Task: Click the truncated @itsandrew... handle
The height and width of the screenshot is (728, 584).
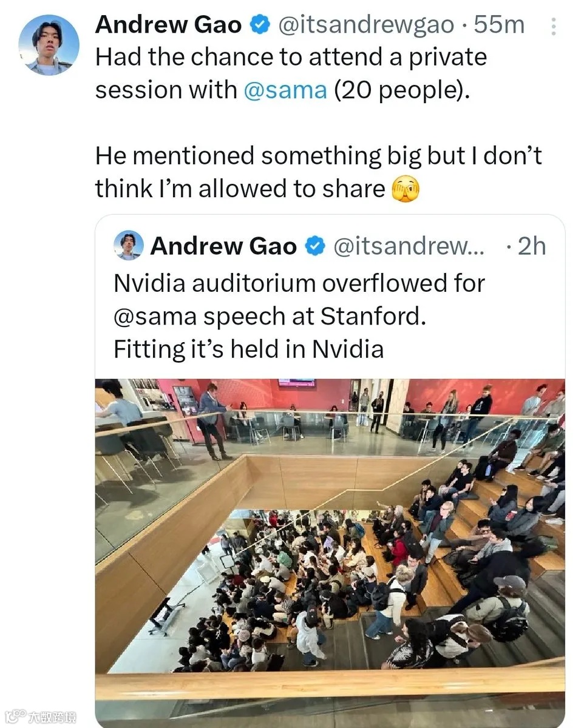Action: 410,246
